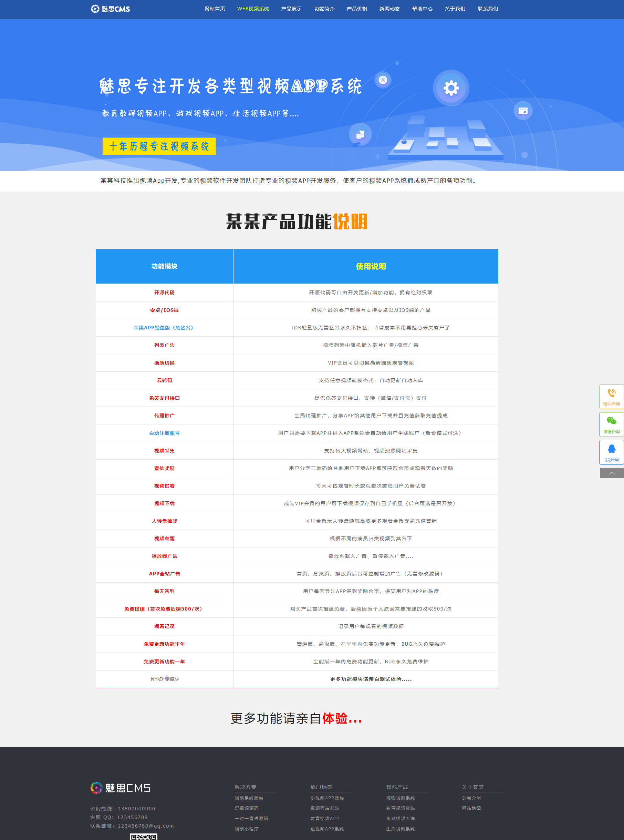
Task: Open the 网站首页 menu item
Action: (x=215, y=9)
